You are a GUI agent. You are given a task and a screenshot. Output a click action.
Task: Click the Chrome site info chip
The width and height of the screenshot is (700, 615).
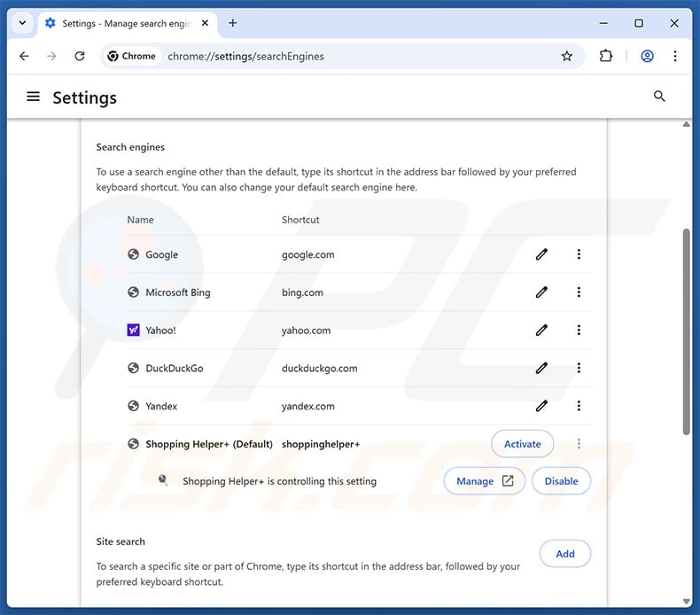click(x=132, y=57)
